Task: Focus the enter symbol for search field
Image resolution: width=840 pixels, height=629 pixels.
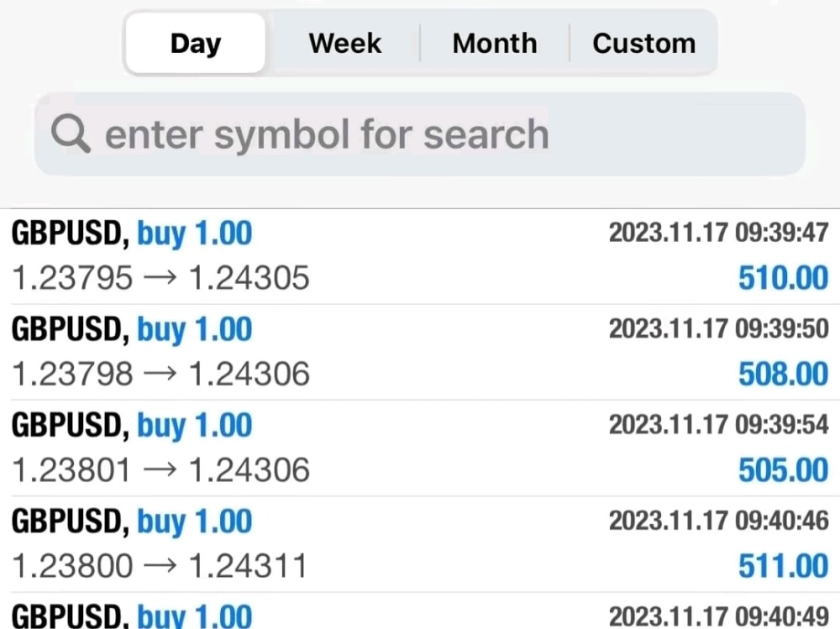Action: pyautogui.click(x=419, y=134)
